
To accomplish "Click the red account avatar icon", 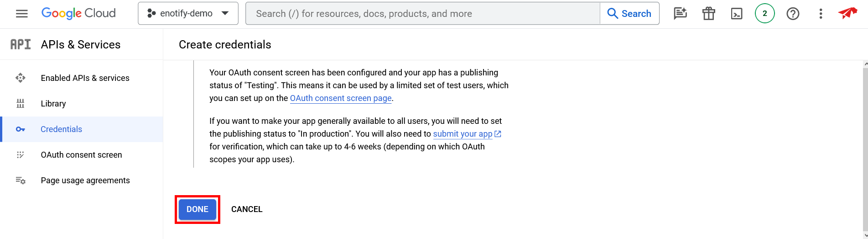I will click(x=847, y=13).
